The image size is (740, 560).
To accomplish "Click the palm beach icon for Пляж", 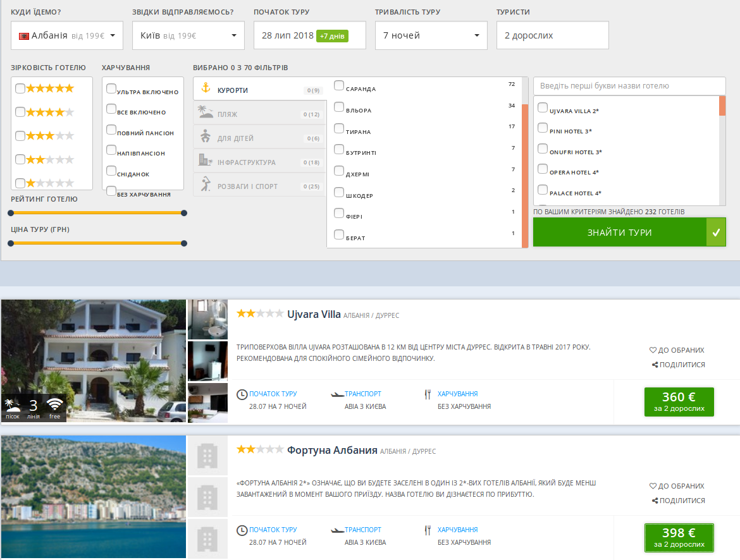I will 205,113.
